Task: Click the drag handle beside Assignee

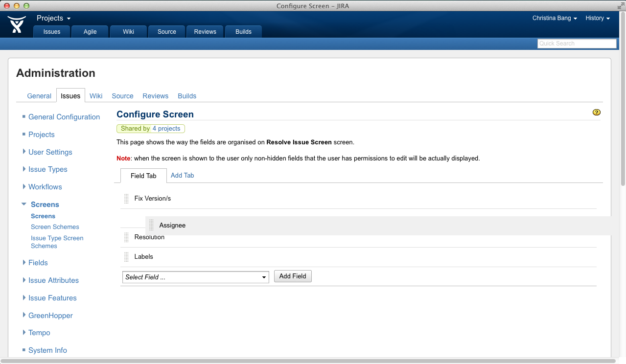Action: point(151,225)
